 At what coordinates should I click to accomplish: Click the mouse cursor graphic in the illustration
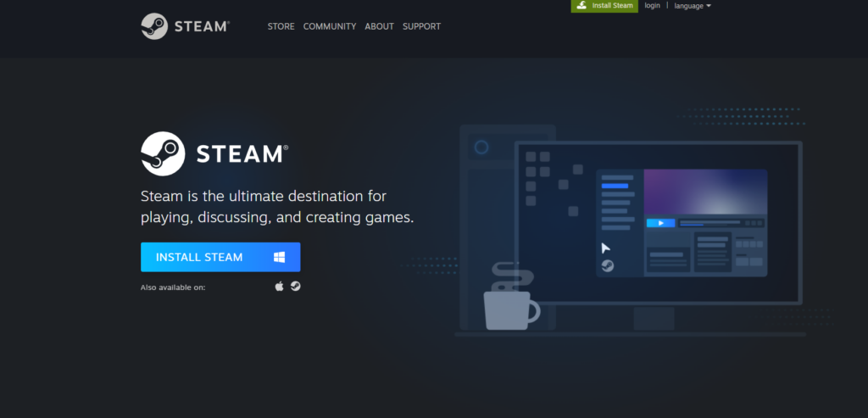[605, 248]
